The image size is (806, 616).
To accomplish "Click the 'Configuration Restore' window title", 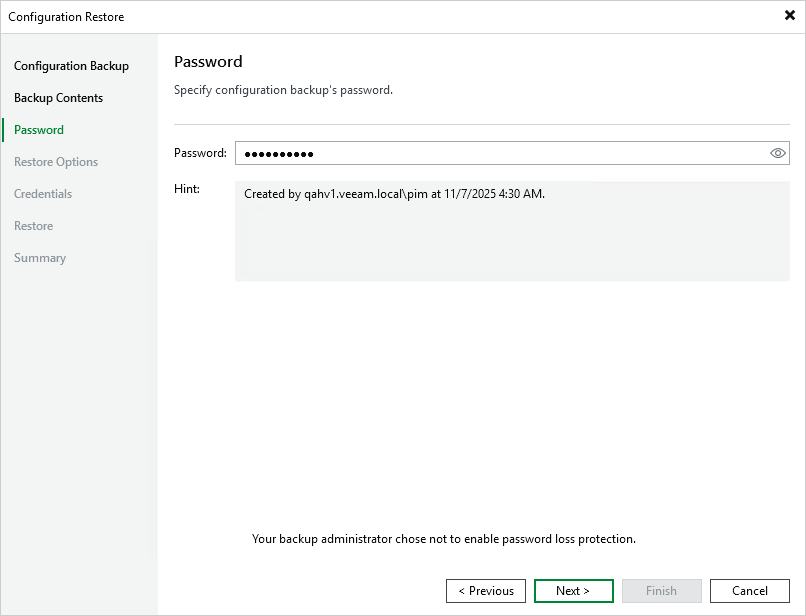I will tap(66, 17).
